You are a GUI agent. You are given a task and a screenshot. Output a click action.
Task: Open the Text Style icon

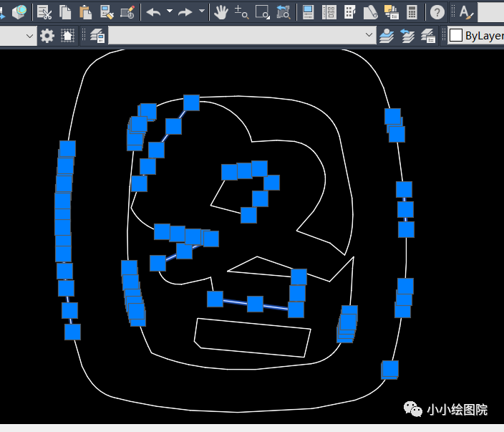pos(466,12)
